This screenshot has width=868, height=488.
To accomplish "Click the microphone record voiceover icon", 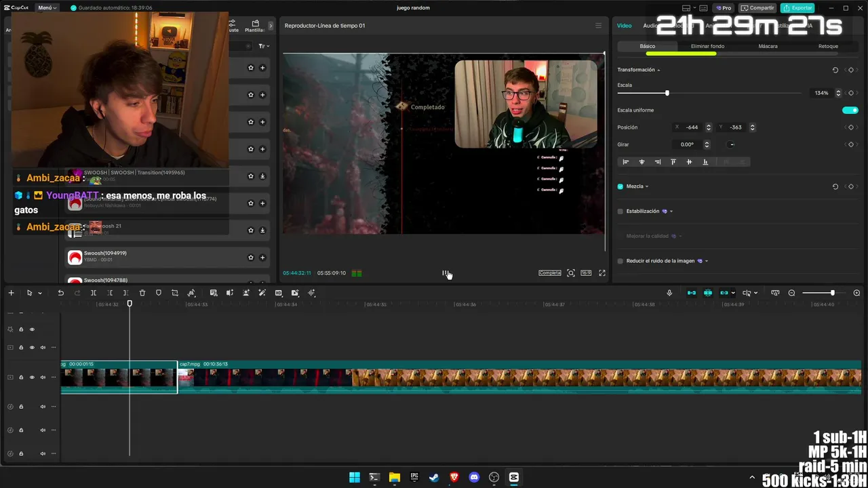I will click(669, 293).
